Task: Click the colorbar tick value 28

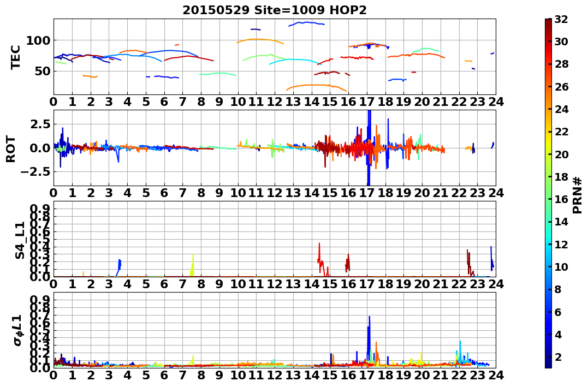Action: coord(561,64)
